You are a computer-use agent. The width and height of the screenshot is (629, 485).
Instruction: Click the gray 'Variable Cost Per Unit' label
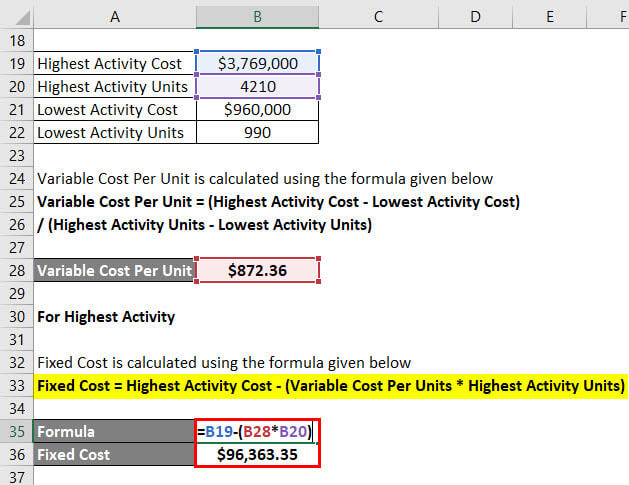[115, 270]
